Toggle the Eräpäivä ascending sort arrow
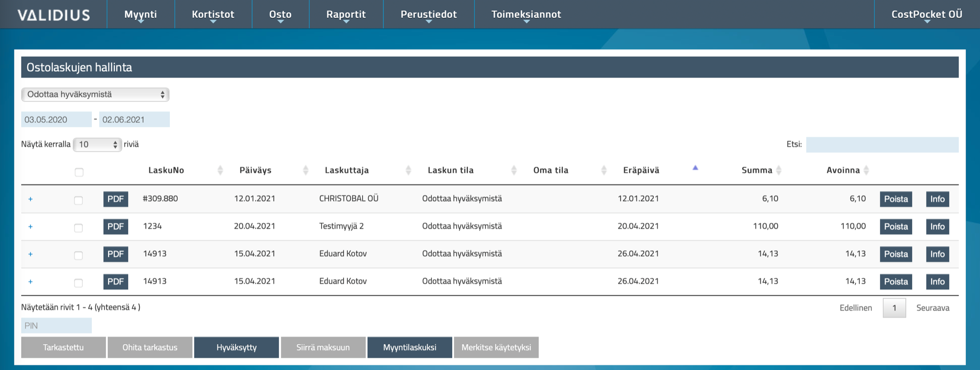Screen dimensions: 980x370 (695, 168)
